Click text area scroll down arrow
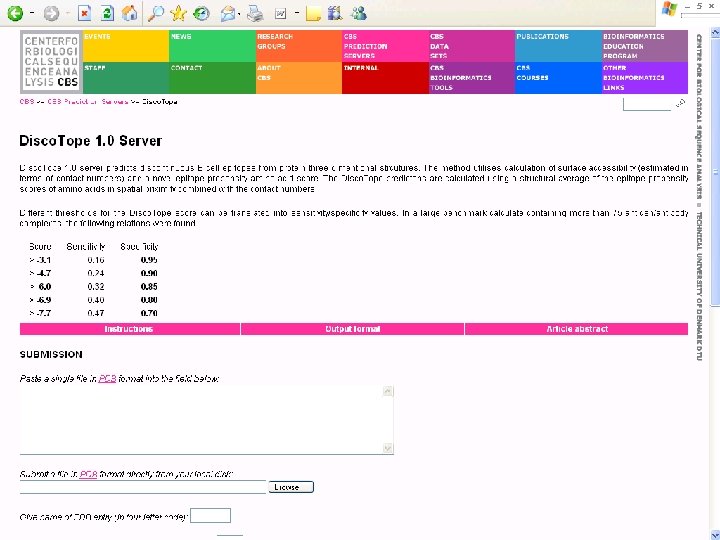The width and height of the screenshot is (720, 540). [x=388, y=448]
